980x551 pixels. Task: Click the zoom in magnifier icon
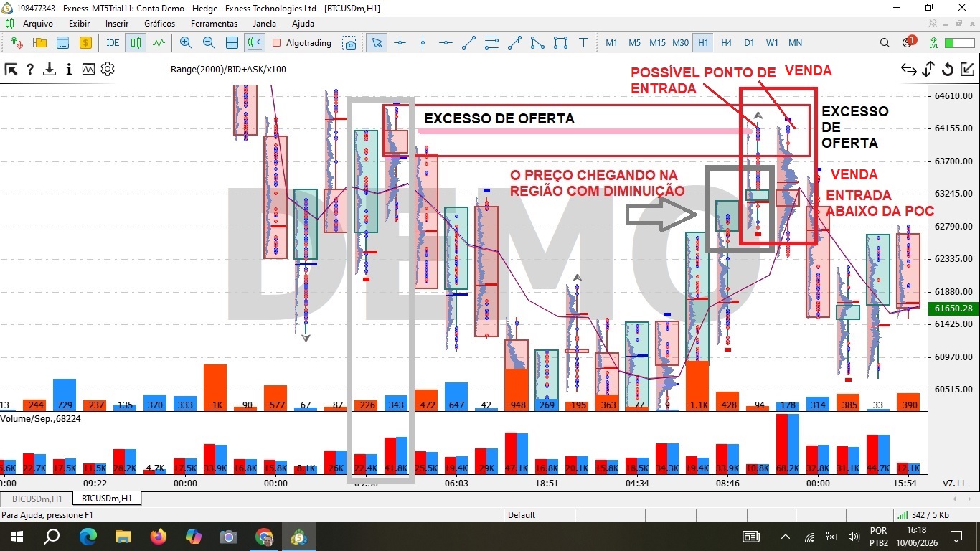(x=186, y=43)
